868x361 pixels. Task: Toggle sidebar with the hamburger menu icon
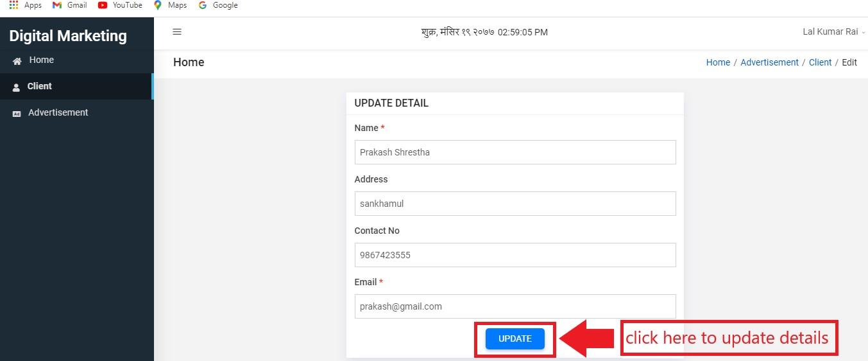pos(177,31)
